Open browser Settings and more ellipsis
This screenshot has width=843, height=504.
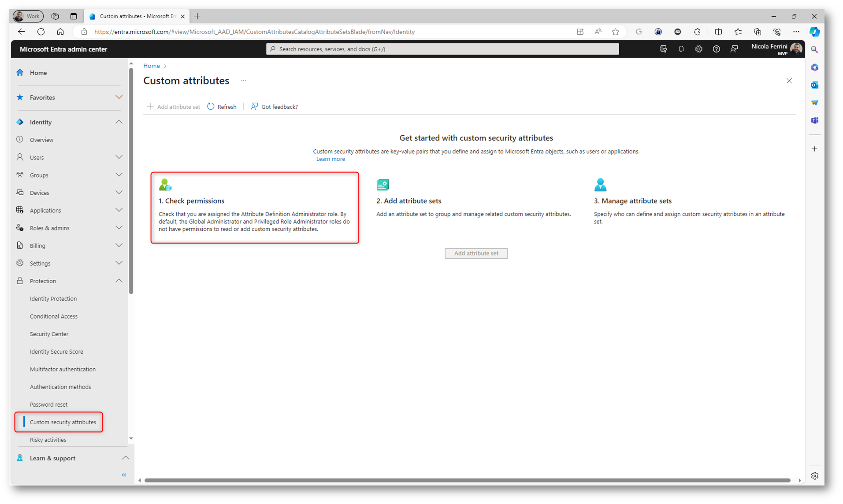pyautogui.click(x=796, y=32)
